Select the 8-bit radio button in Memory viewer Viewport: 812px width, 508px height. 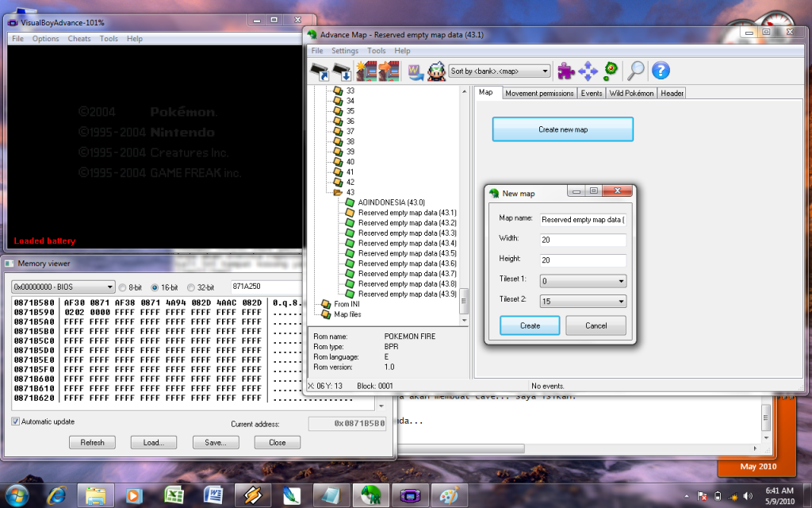(x=123, y=287)
